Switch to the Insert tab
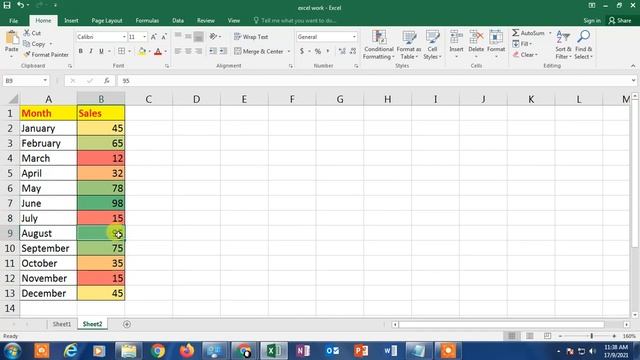This screenshot has width=640, height=360. tap(71, 20)
